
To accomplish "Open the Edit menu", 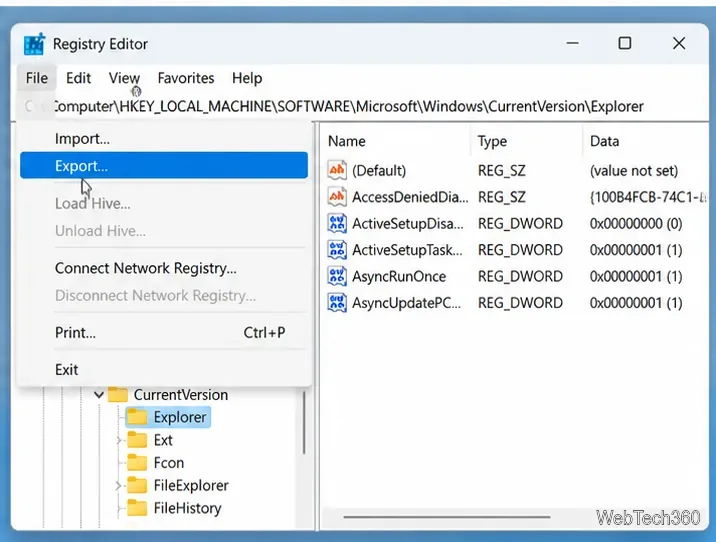I will (79, 78).
